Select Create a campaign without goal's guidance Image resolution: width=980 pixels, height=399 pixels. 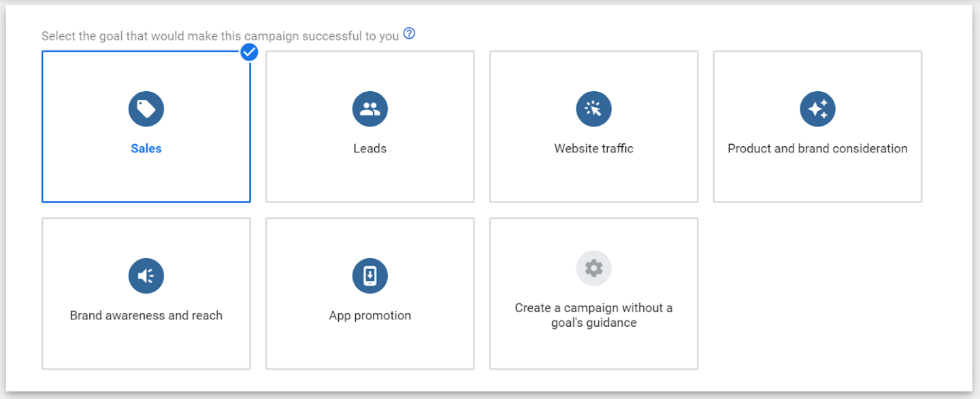(593, 294)
